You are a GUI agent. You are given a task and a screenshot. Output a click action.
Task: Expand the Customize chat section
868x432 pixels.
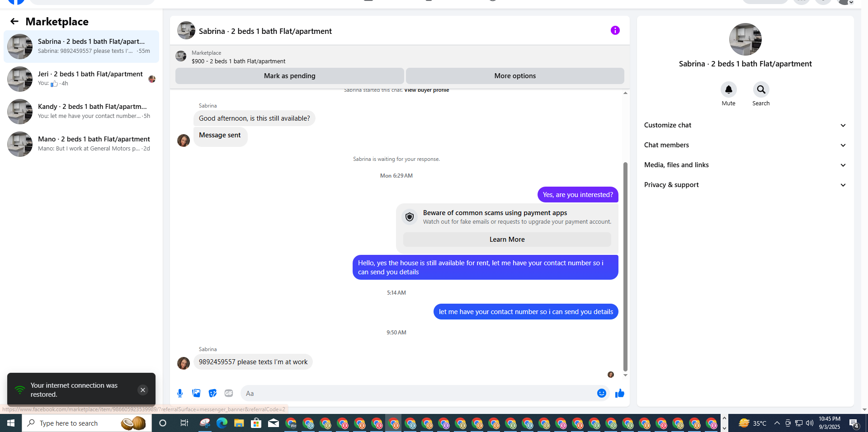[745, 125]
